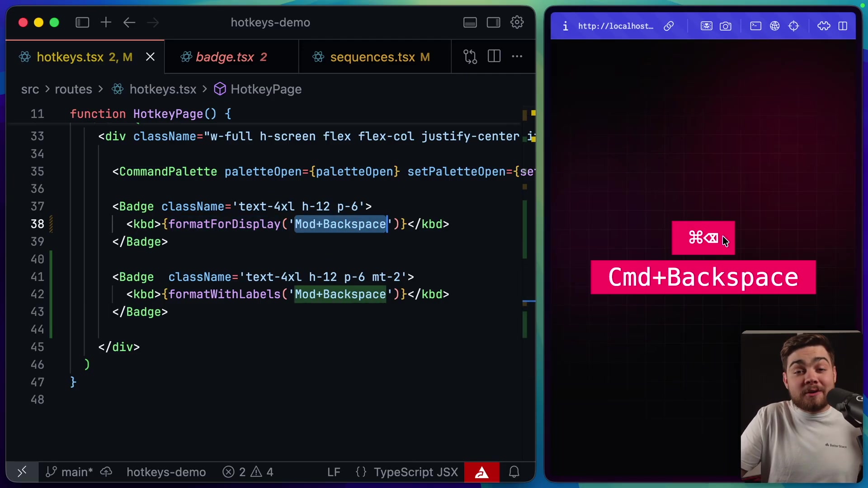Close the hotkeys.tsx tab

(x=151, y=57)
